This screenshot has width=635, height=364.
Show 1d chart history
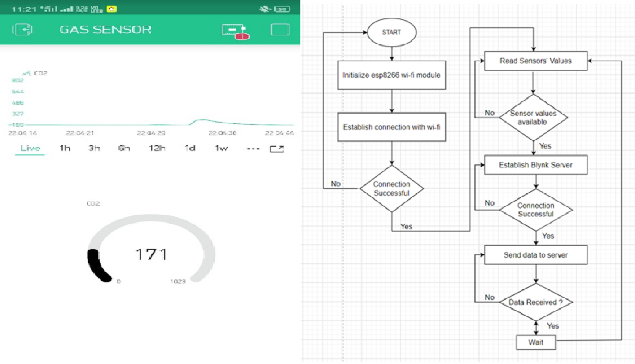[x=190, y=149]
